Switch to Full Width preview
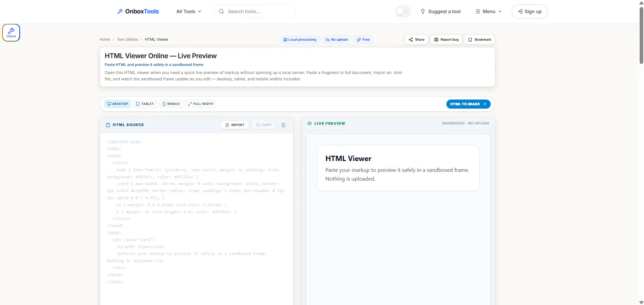Viewport: 644px width, 305px height. 201,104
